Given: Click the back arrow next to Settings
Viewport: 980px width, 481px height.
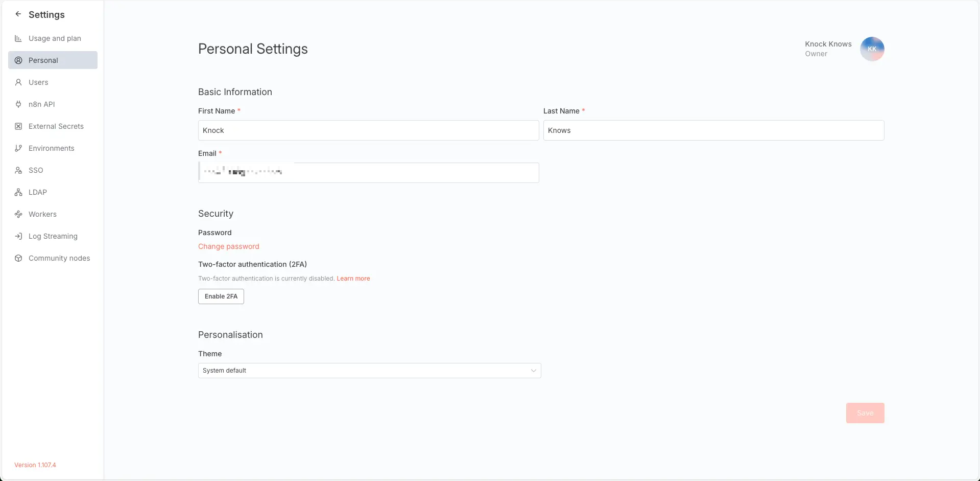Looking at the screenshot, I should [18, 14].
